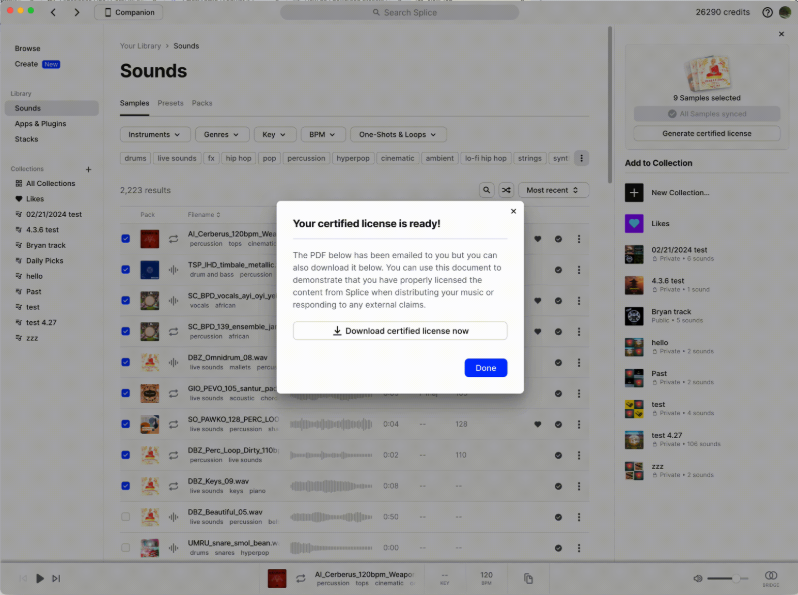Screen dimensions: 798x595
Task: Toggle like heart on SO_PAWKO_128_PERC row
Action: [x=537, y=424]
